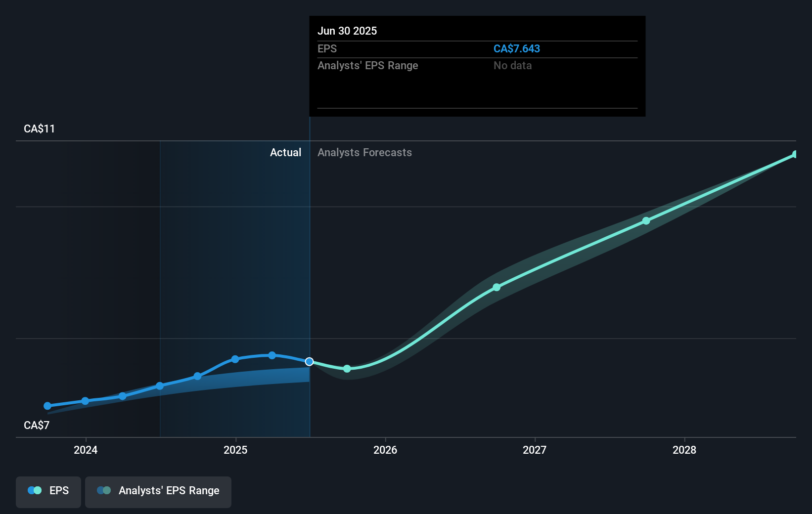Image resolution: width=812 pixels, height=514 pixels.
Task: Toggle the EPS series visibility
Action: (48, 492)
